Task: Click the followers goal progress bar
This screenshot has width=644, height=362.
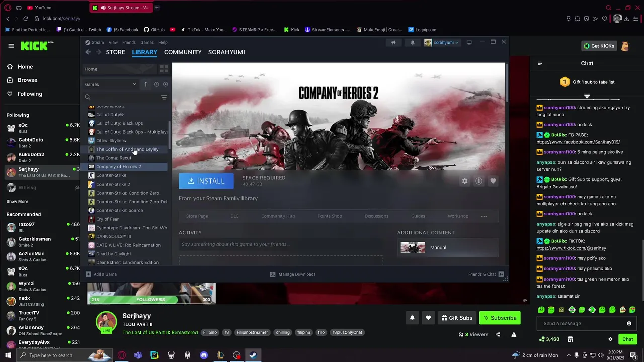Action: [151, 300]
